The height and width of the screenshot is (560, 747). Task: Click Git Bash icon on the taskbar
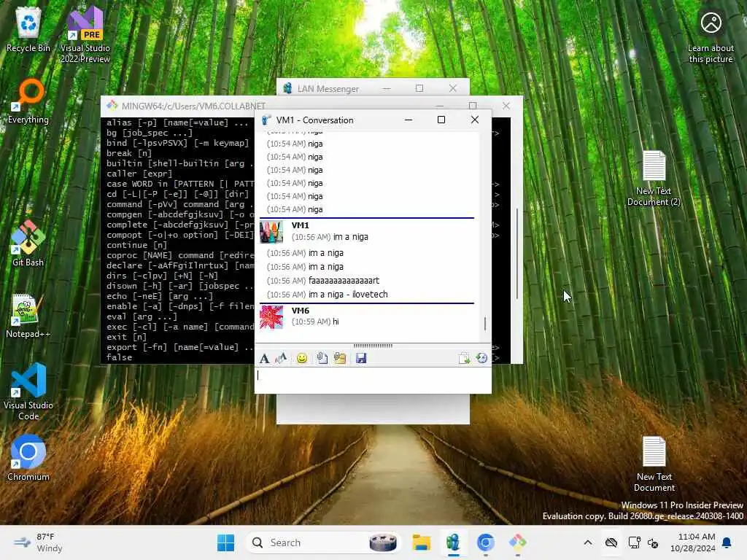[517, 542]
